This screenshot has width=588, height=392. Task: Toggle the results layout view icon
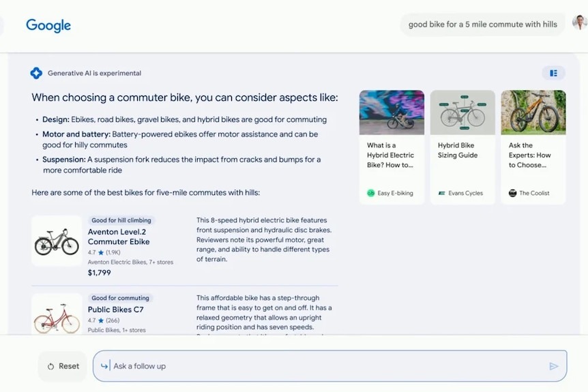(553, 73)
